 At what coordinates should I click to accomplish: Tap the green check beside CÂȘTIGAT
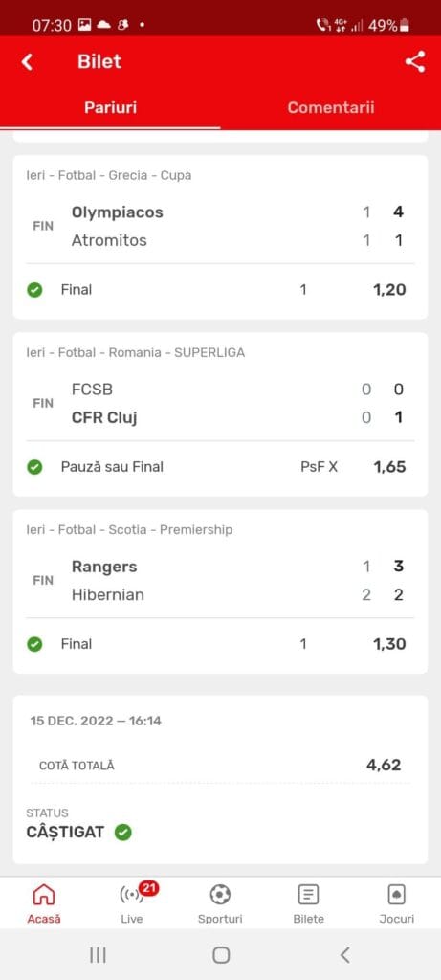coord(123,832)
